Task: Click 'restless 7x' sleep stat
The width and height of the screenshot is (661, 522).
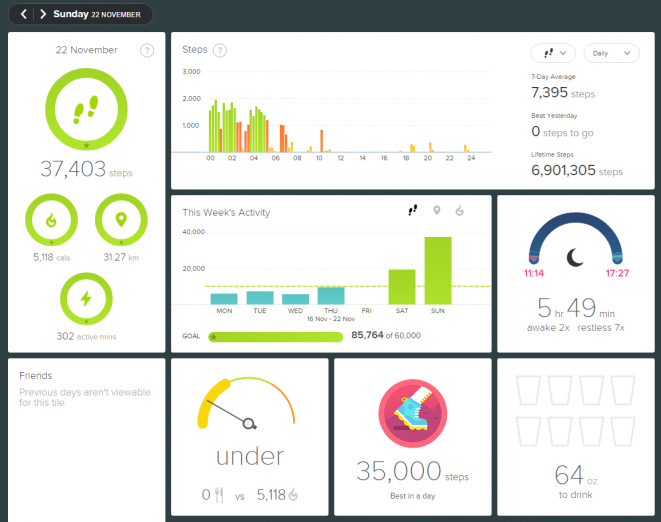Action: pos(601,328)
